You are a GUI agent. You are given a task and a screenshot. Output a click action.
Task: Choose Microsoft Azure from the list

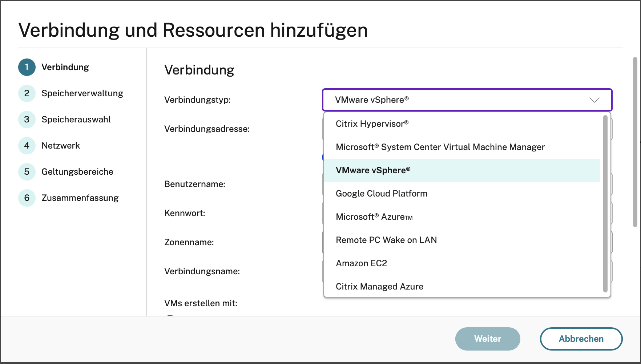point(462,217)
